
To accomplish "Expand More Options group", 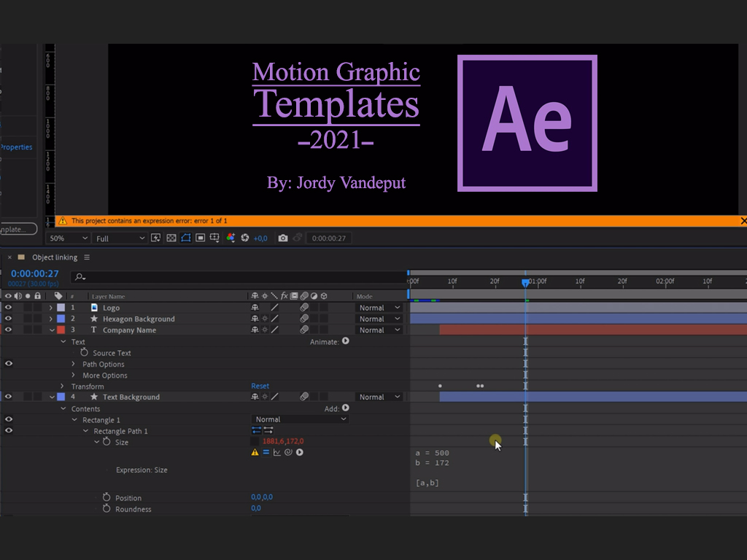I will click(x=73, y=375).
